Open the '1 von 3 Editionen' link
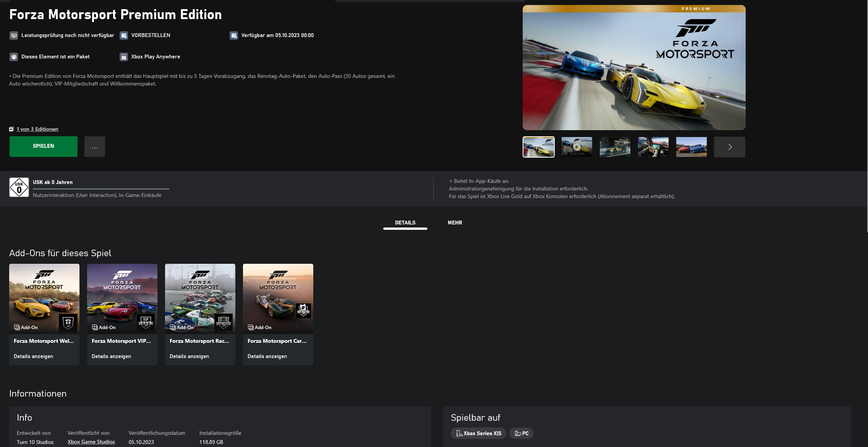Screen dimensions: 868x447 37,129
